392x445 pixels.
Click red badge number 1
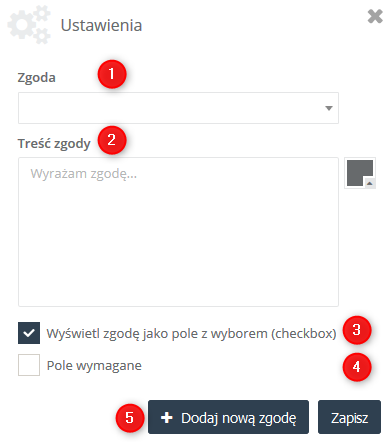tap(112, 74)
